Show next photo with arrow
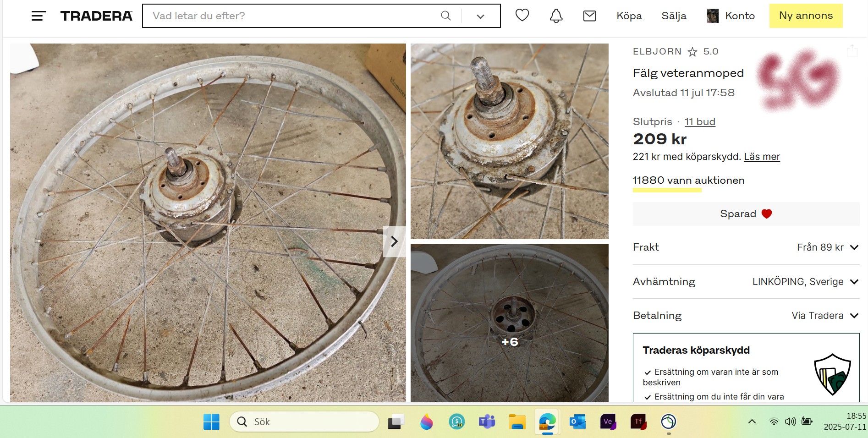The width and height of the screenshot is (868, 438). 394,241
